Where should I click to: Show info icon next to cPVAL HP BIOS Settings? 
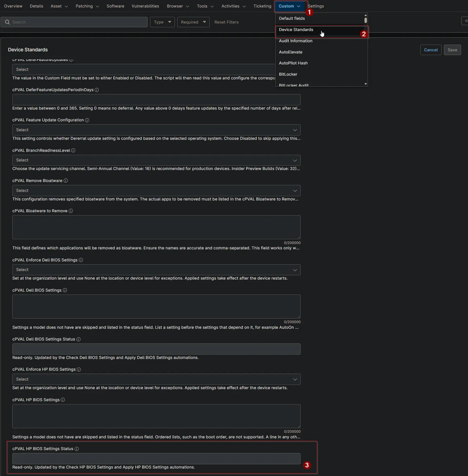point(63,400)
